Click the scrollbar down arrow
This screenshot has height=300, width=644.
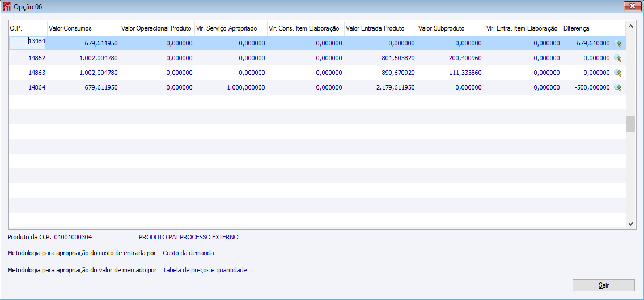(x=630, y=224)
